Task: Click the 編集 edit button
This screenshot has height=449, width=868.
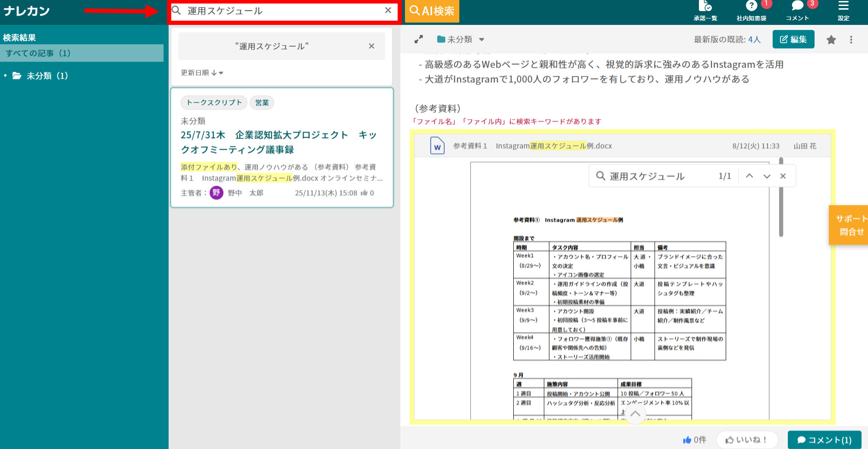Action: (x=793, y=39)
